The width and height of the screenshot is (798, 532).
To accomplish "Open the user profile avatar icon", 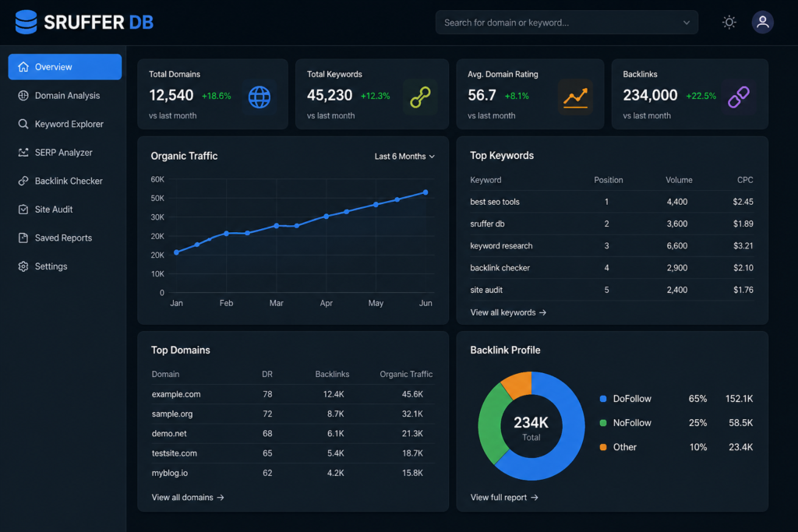I will (x=762, y=23).
